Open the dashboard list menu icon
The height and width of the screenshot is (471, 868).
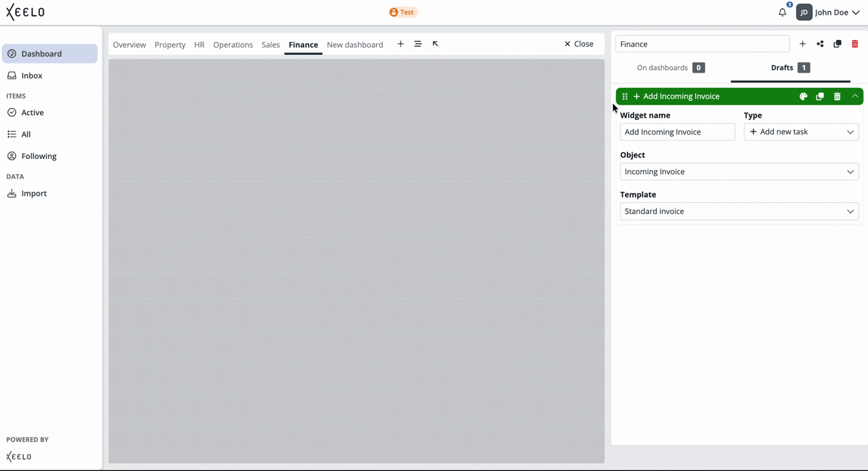pyautogui.click(x=418, y=44)
